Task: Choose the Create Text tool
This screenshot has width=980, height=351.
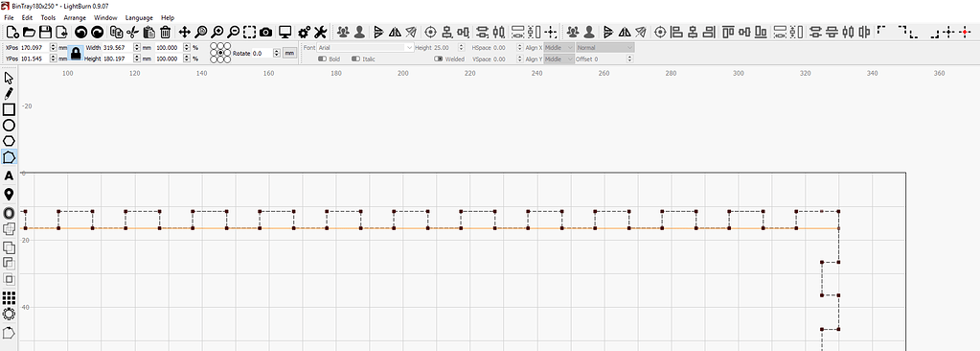Action: pyautogui.click(x=9, y=176)
